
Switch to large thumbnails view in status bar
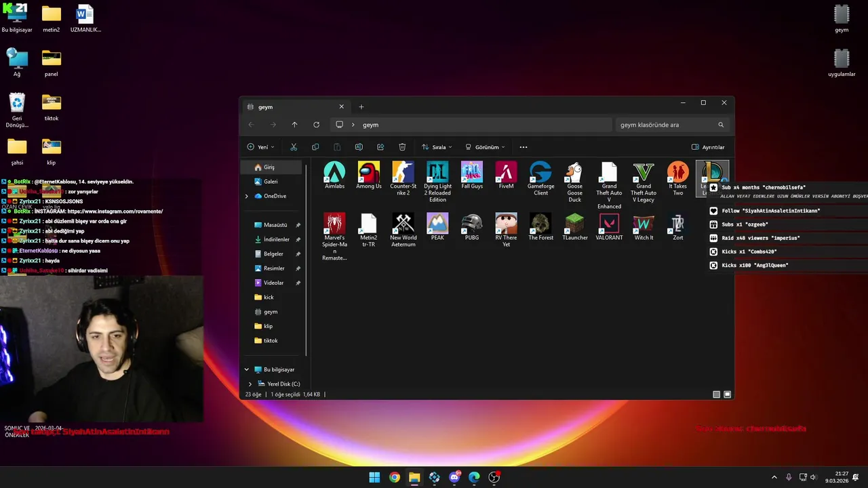[728, 394]
